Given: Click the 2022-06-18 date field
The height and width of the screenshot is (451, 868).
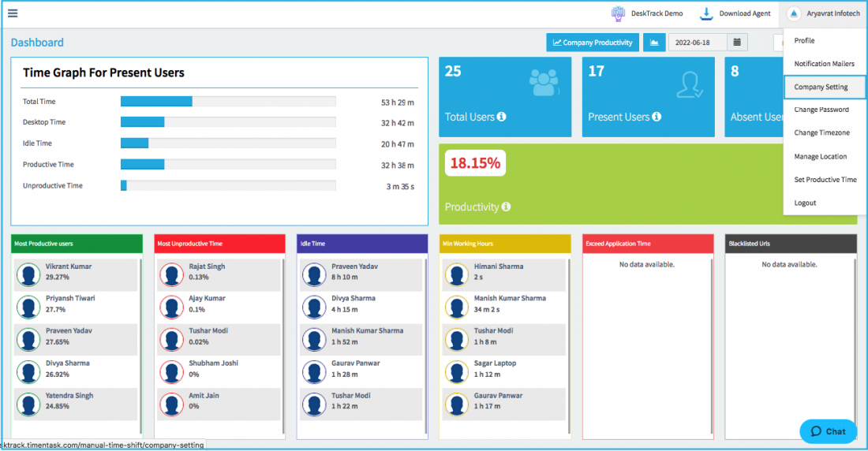Looking at the screenshot, I should [x=698, y=43].
